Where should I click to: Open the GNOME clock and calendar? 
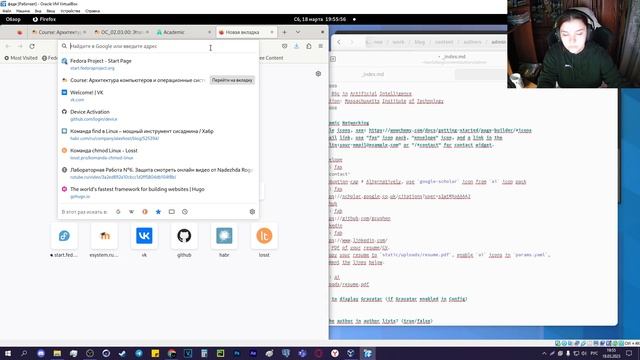click(320, 19)
